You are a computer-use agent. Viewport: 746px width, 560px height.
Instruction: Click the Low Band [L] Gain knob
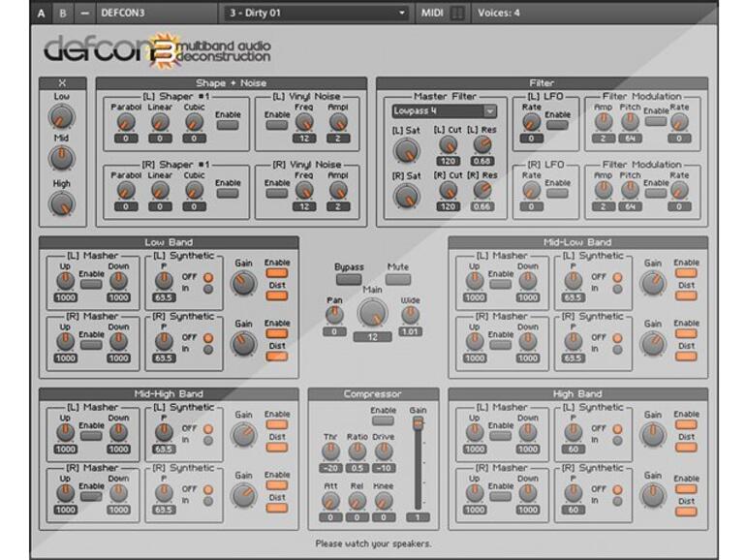243,284
